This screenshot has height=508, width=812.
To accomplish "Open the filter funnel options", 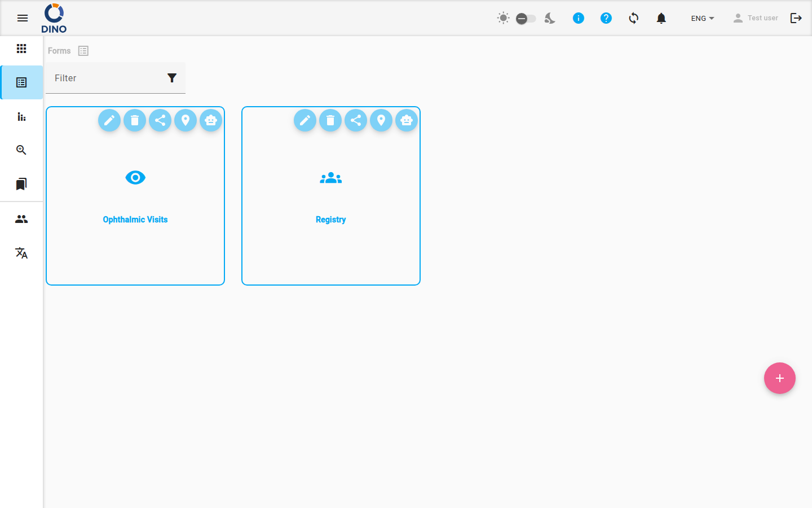I will 172,78.
